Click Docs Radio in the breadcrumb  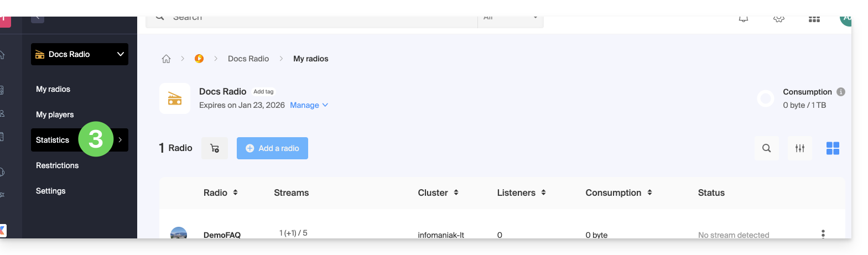248,59
